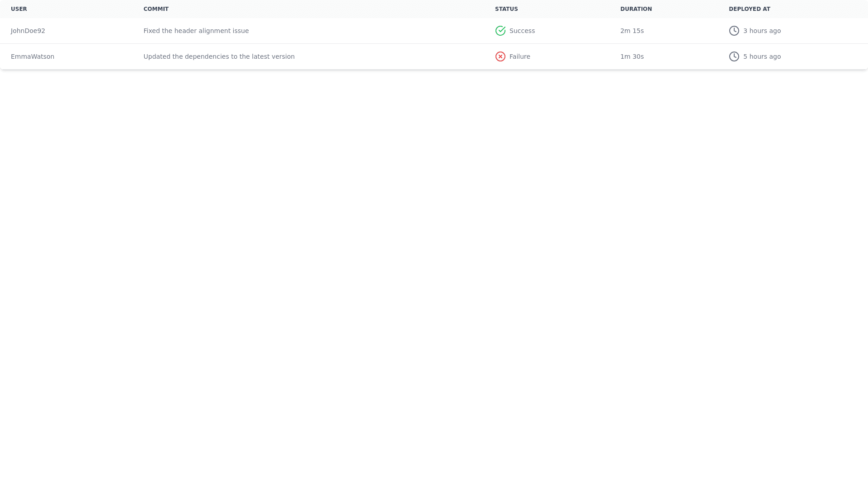Click the USER column header
Viewport: 868px width, 488px height.
tap(19, 9)
